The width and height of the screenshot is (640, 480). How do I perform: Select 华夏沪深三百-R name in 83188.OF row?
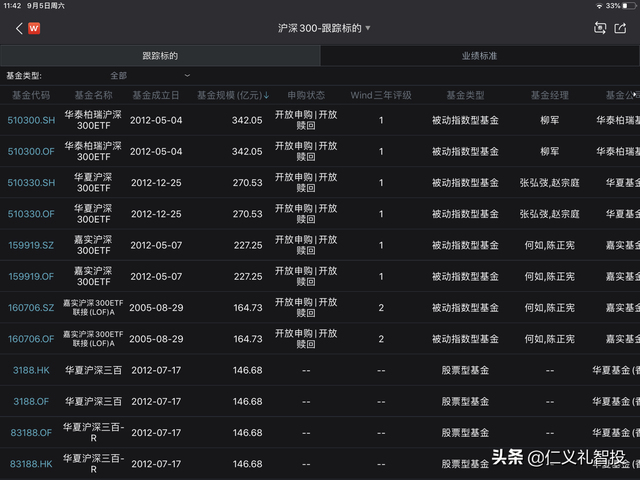click(x=93, y=433)
